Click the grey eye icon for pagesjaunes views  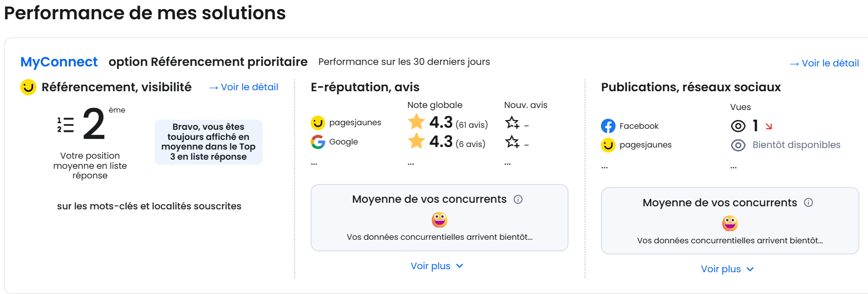point(738,145)
